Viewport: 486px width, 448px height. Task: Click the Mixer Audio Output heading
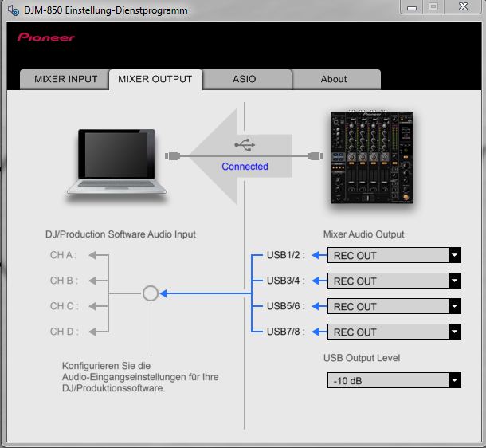363,234
